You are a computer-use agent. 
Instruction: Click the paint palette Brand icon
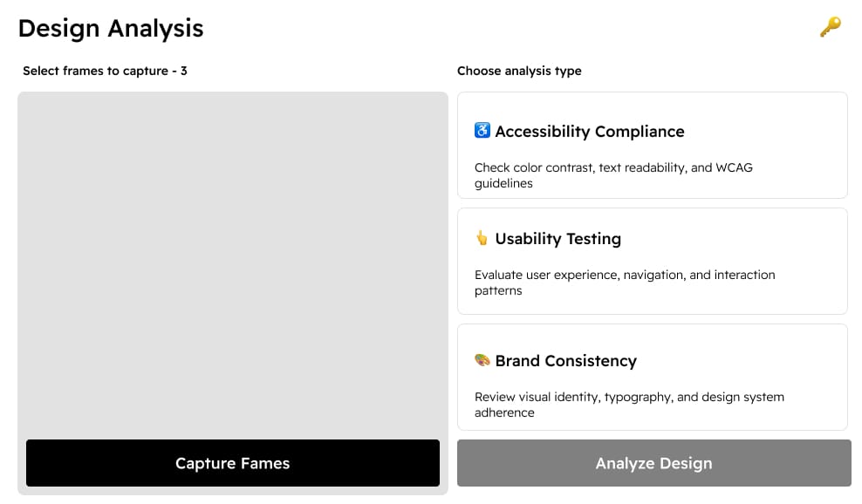click(482, 360)
